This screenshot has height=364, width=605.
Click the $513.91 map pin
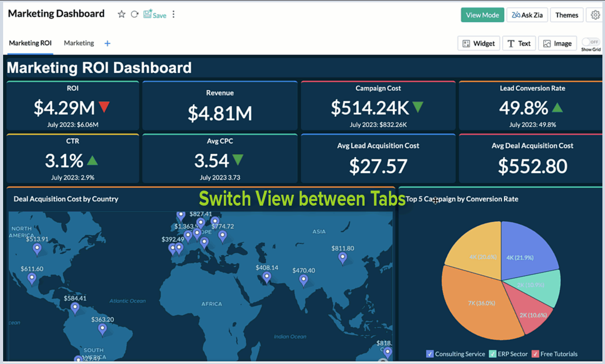37,249
